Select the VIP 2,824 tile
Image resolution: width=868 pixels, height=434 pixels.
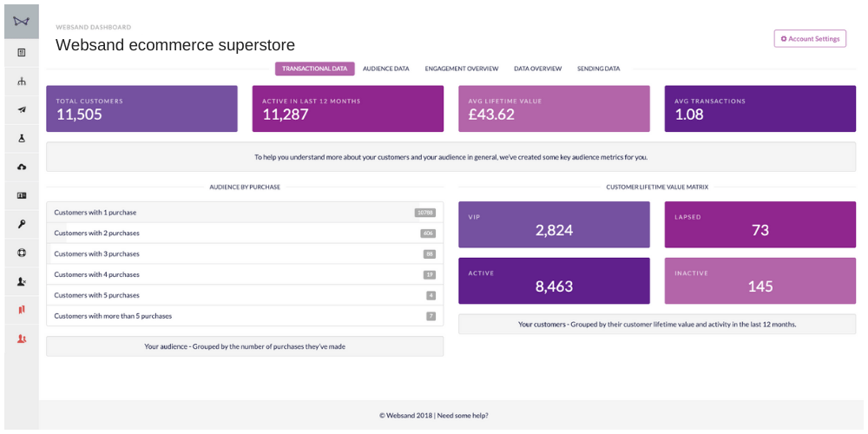(x=554, y=224)
